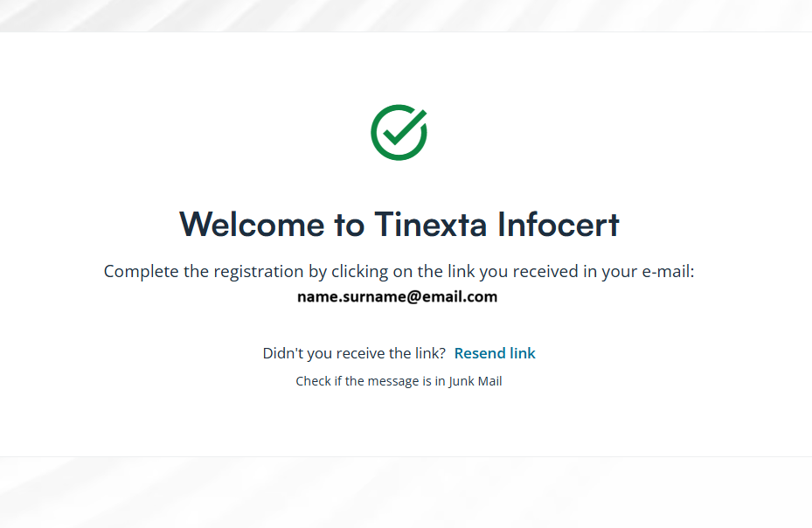This screenshot has width=812, height=528.
Task: Click the green circle ring around the checkmark
Action: point(375,144)
